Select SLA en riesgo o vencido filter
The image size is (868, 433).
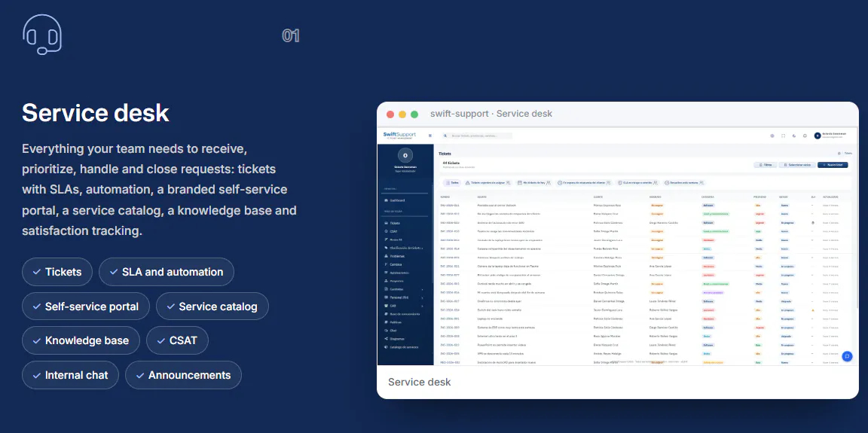638,182
